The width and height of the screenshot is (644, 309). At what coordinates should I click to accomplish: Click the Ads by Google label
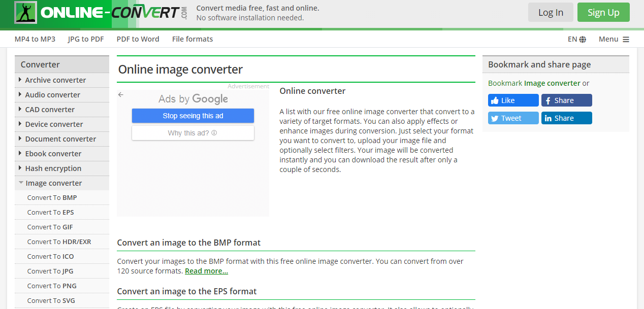coord(193,99)
